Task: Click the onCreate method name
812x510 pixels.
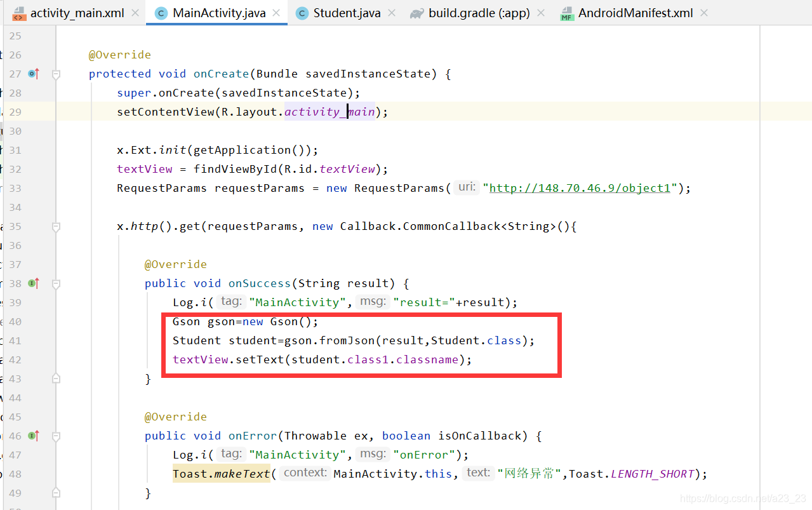Action: (x=222, y=74)
